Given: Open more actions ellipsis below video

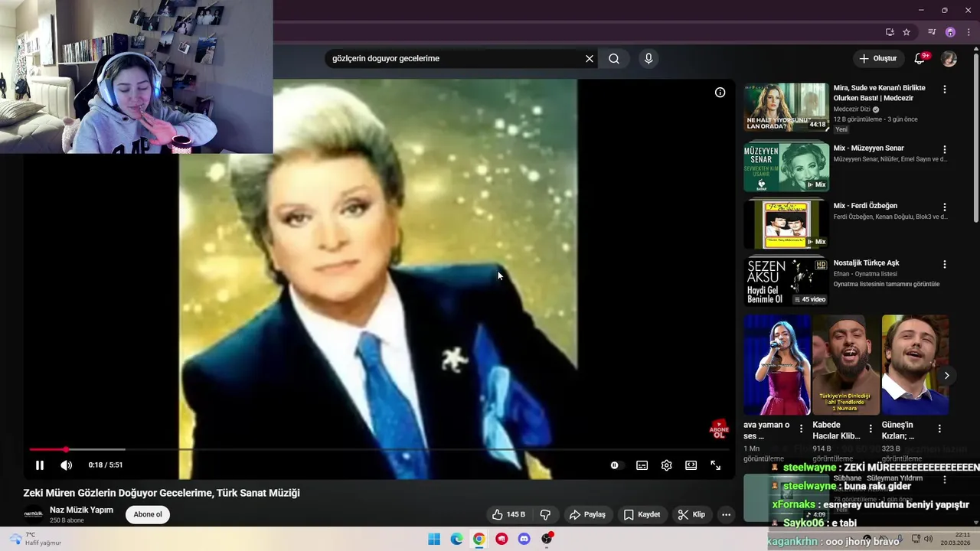Looking at the screenshot, I should pyautogui.click(x=726, y=515).
